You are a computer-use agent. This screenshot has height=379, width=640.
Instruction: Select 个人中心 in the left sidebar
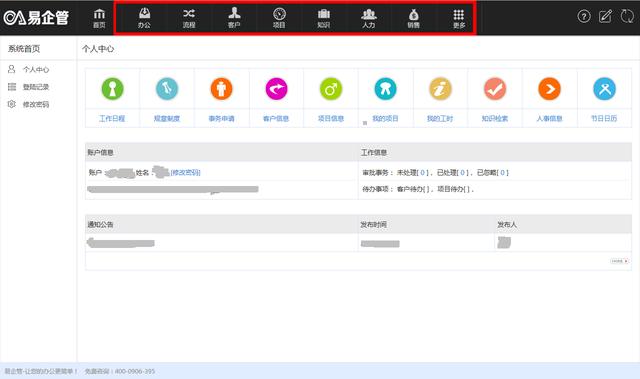36,69
